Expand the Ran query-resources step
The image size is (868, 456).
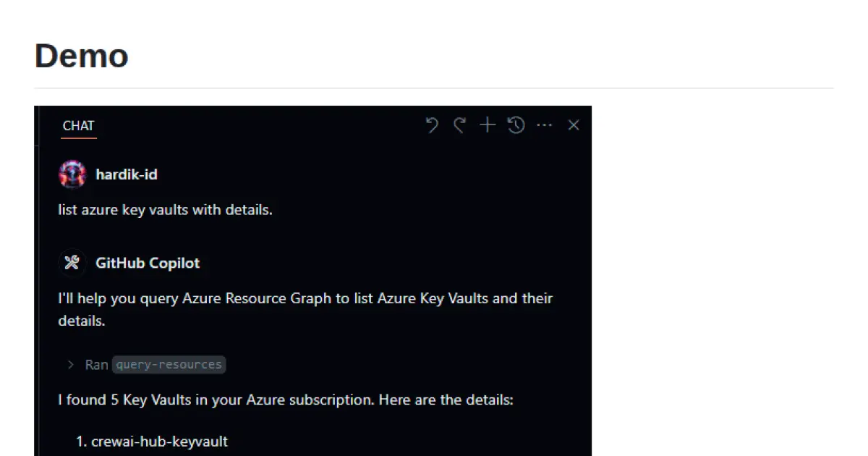[x=145, y=364]
